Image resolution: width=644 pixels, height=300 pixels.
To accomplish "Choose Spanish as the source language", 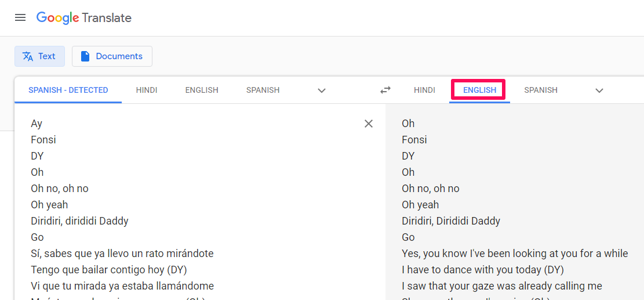I will click(263, 90).
